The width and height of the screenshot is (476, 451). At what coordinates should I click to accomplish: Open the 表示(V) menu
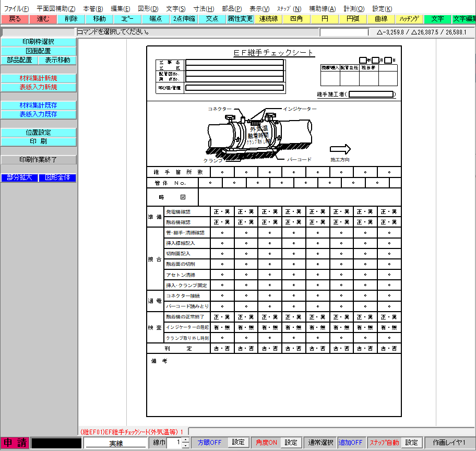259,9
